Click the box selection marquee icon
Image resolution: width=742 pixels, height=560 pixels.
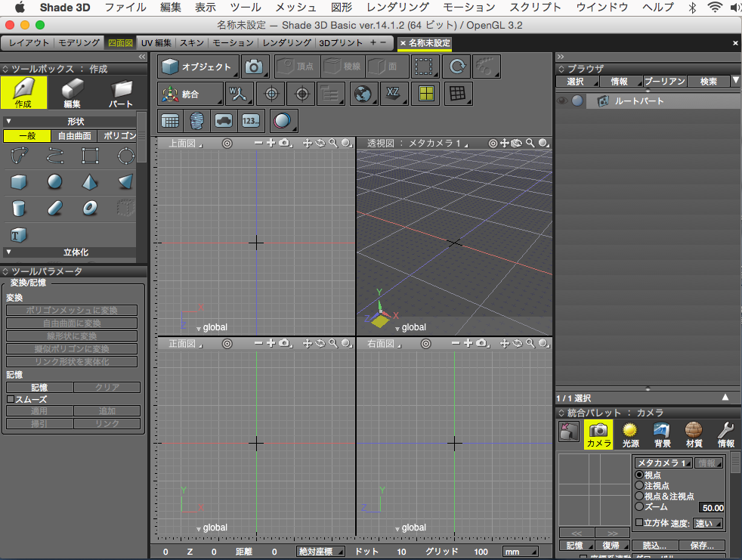point(425,67)
